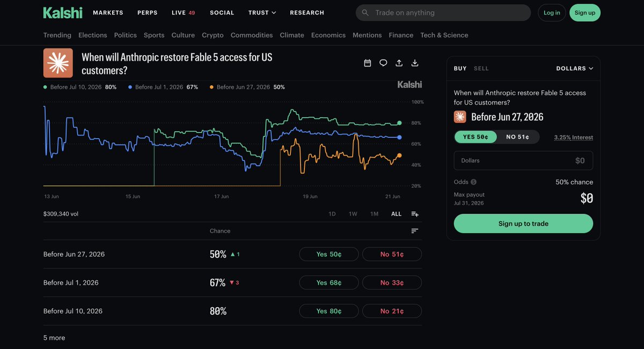This screenshot has height=349, width=644.
Task: Go to the Finance category
Action: [401, 35]
